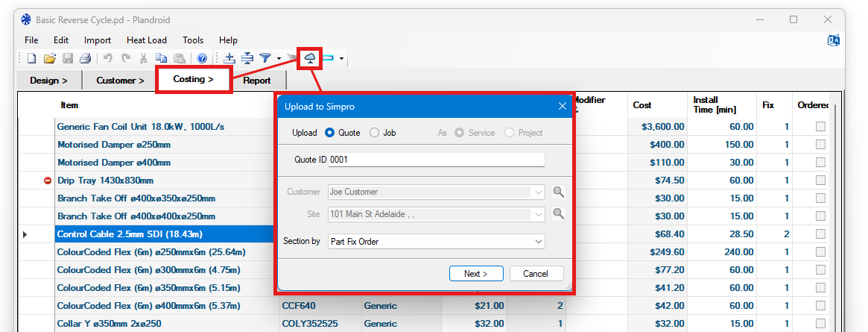
Task: Open the Import menu
Action: point(98,40)
